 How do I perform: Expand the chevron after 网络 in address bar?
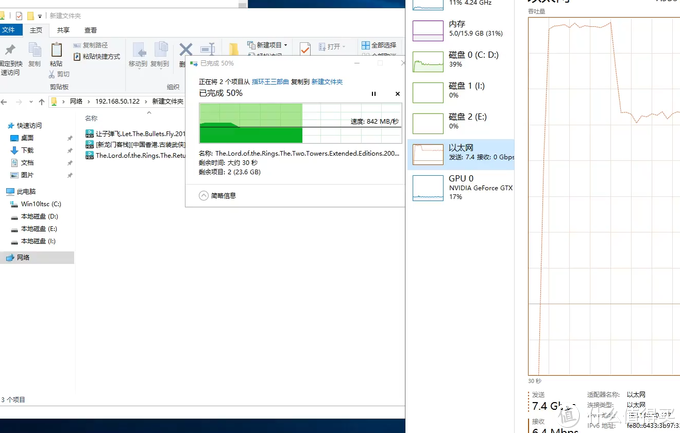(x=89, y=102)
